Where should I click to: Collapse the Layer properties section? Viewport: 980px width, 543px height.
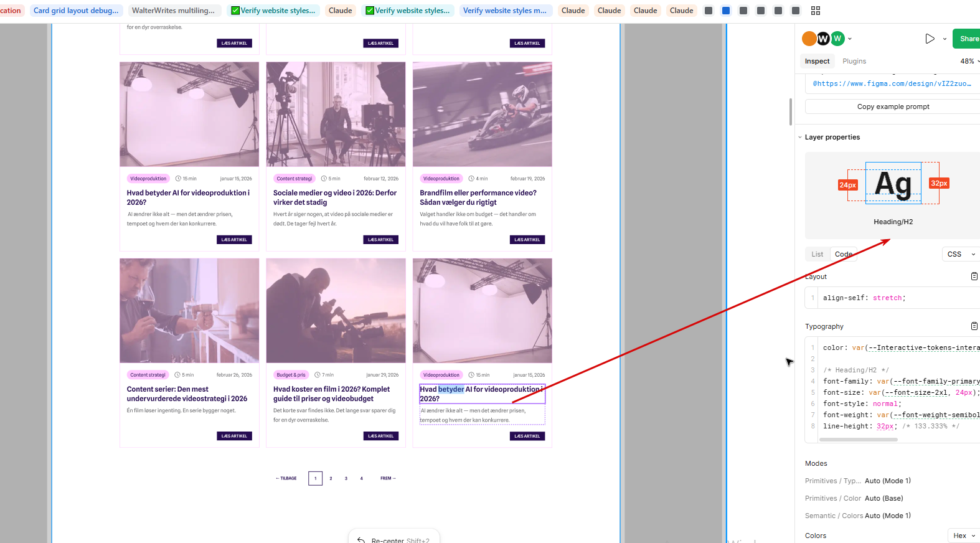tap(800, 137)
